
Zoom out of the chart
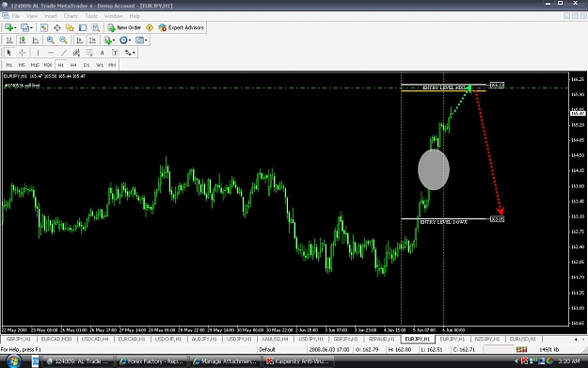pyautogui.click(x=63, y=40)
